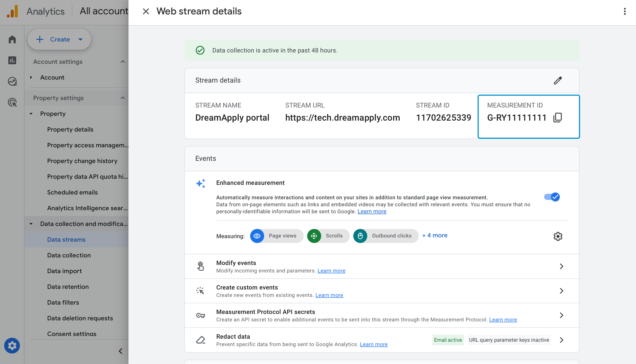
Task: Open the three-dot more options menu
Action: pyautogui.click(x=624, y=12)
